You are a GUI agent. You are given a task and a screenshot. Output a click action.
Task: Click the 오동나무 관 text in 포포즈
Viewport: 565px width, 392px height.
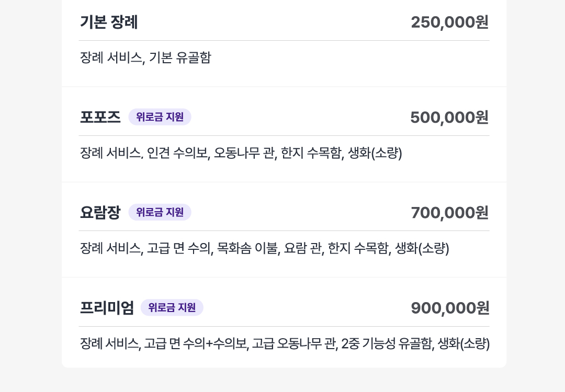244,153
